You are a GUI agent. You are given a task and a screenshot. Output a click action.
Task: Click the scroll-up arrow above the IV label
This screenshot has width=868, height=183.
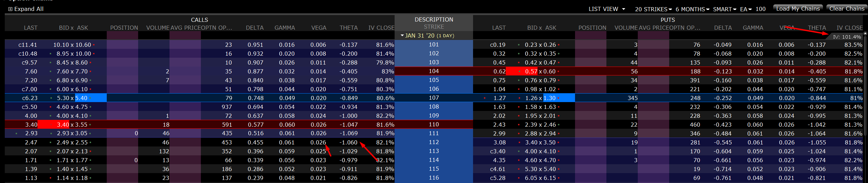pos(865,33)
